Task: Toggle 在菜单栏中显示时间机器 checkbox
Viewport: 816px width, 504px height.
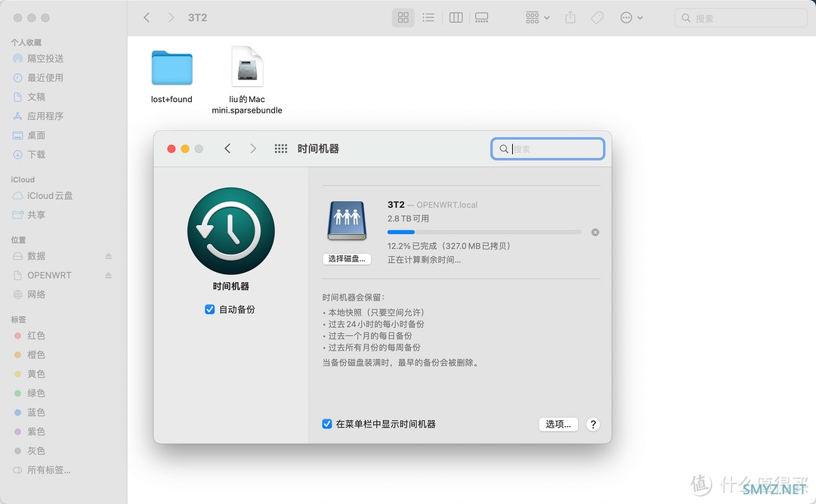Action: pos(327,424)
